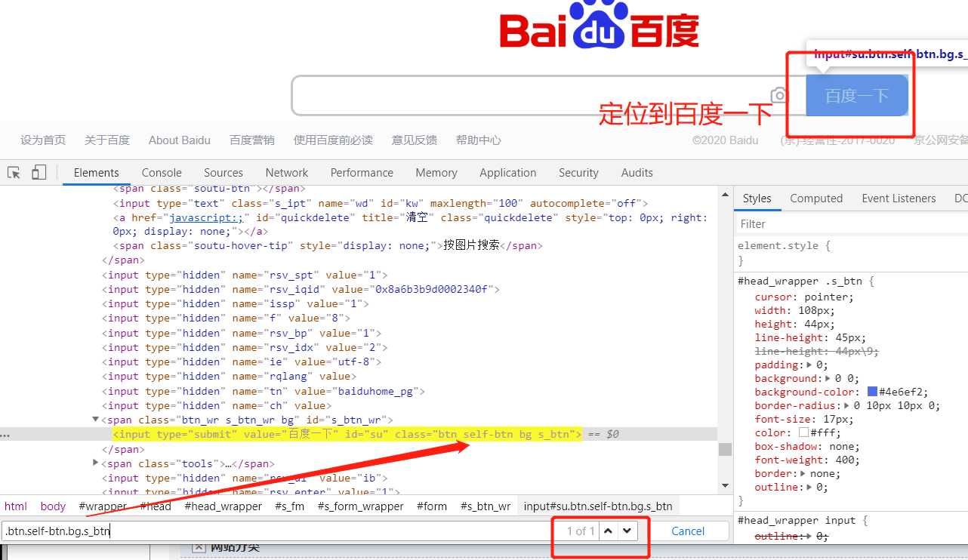The width and height of the screenshot is (968, 560).
Task: Expand the border property triangle
Action: pyautogui.click(x=802, y=473)
